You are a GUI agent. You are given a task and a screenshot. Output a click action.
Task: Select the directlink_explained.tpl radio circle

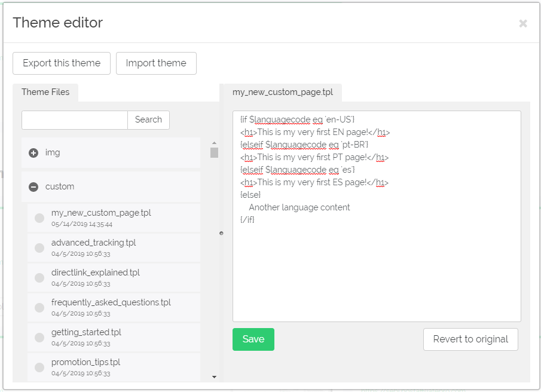click(39, 278)
